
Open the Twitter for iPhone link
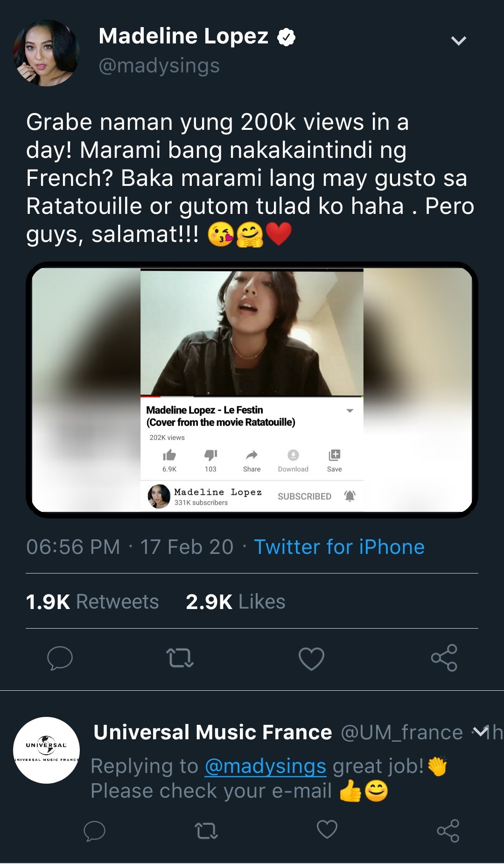(339, 547)
